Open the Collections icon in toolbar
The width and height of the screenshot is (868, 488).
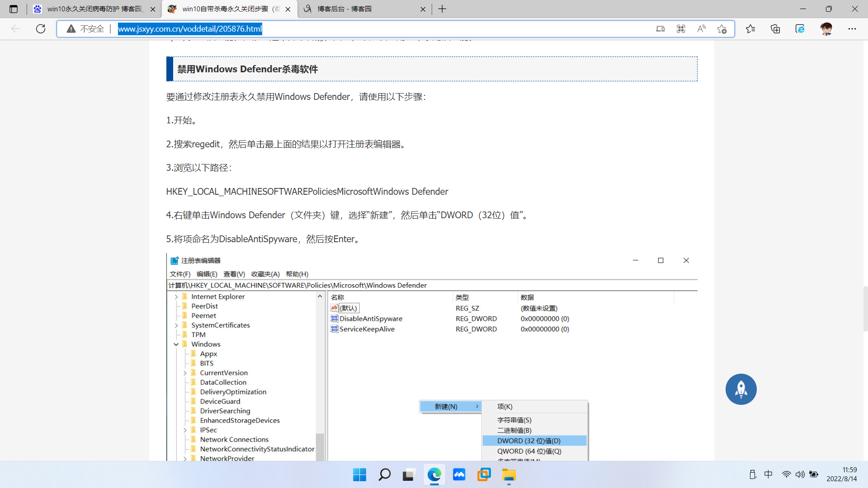pyautogui.click(x=775, y=29)
